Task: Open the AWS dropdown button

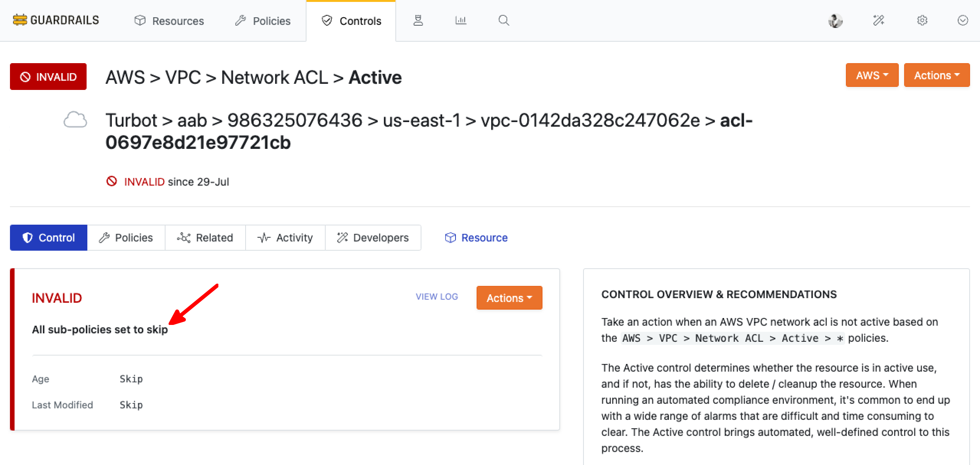Action: [872, 75]
